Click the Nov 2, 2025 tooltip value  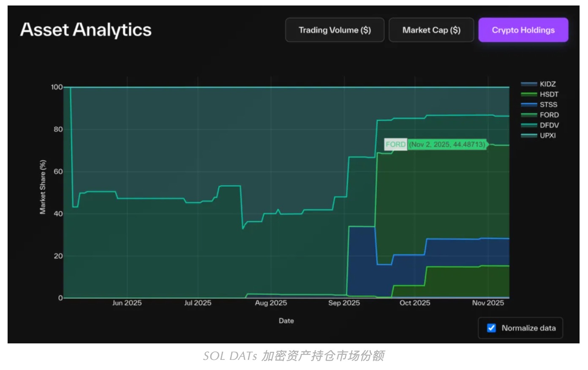[448, 144]
